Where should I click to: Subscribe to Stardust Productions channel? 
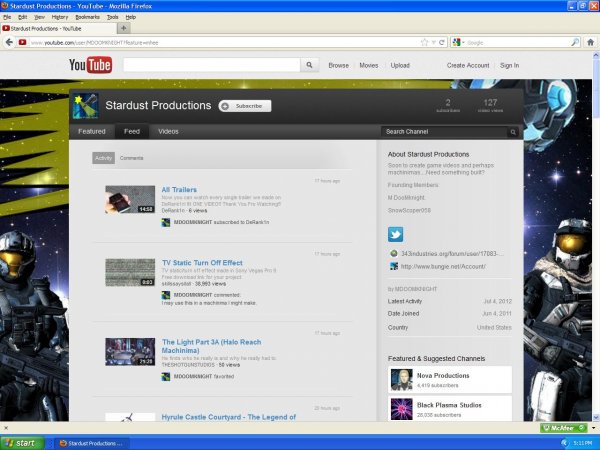pyautogui.click(x=245, y=105)
